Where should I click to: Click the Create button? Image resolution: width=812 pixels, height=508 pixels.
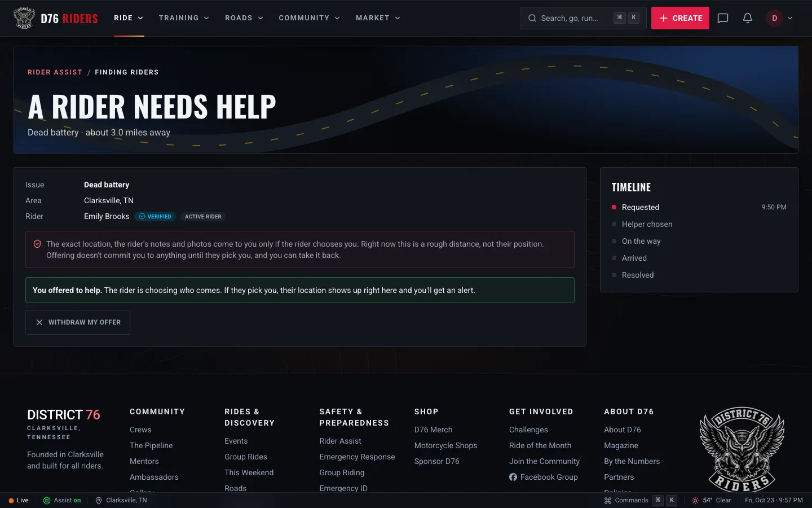coord(680,18)
